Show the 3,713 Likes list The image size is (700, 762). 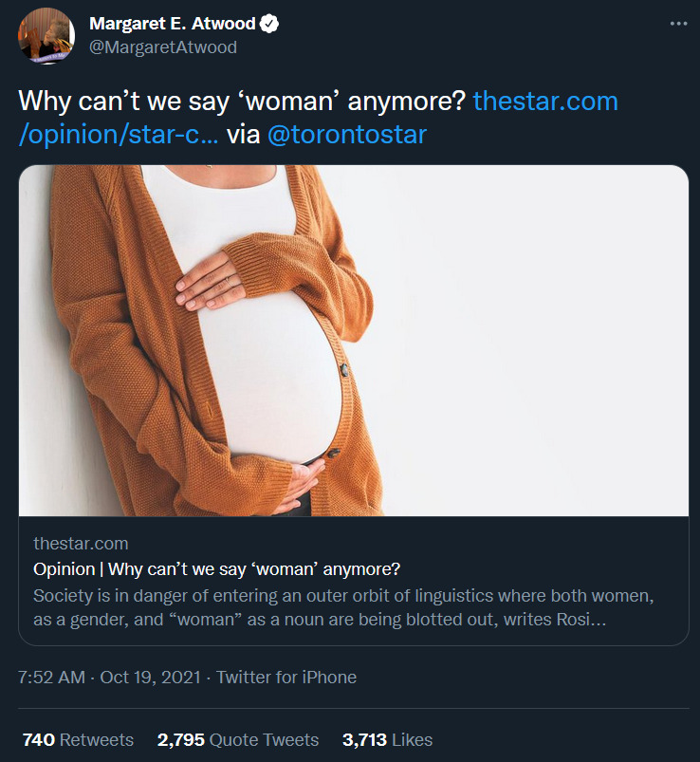tap(387, 739)
